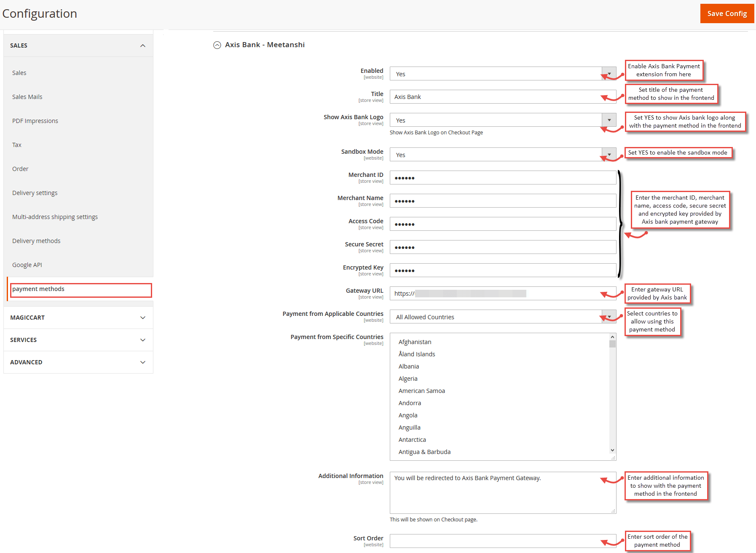Click the Additional Information text area
756x553 pixels.
(x=501, y=492)
